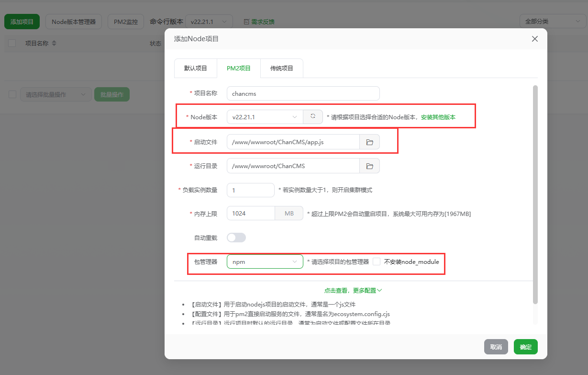This screenshot has width=588, height=375.
Task: Switch to the 默认项目 tab
Action: pos(195,68)
